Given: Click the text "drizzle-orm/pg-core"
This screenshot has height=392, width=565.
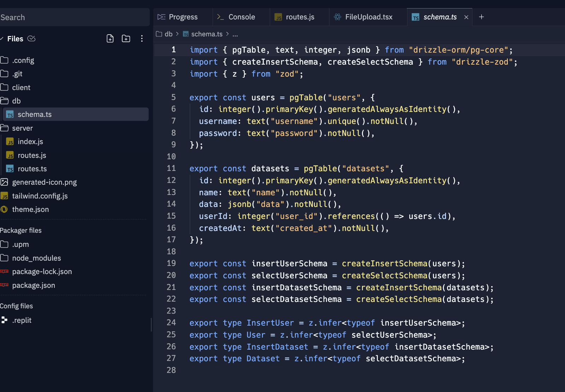Looking at the screenshot, I should point(460,50).
